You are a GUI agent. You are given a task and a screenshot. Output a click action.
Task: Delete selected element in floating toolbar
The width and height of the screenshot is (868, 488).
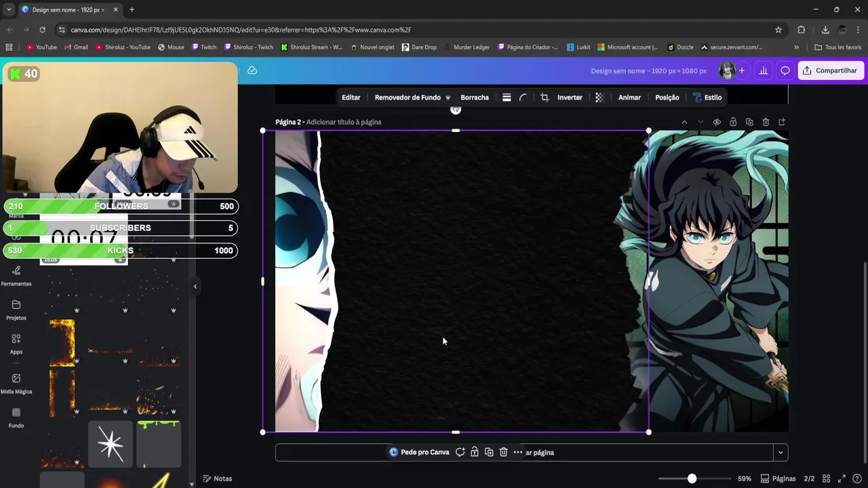(x=503, y=452)
